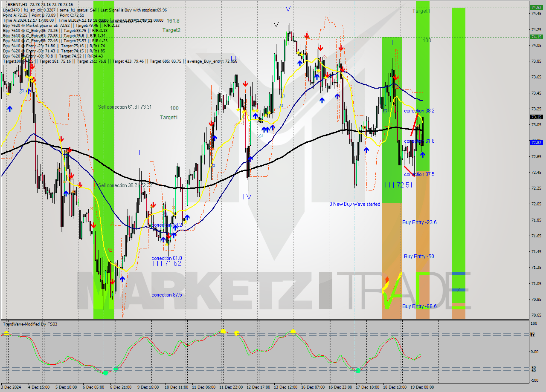
Task: Click the '13 Dec 12:00' time label
Action: point(286,387)
